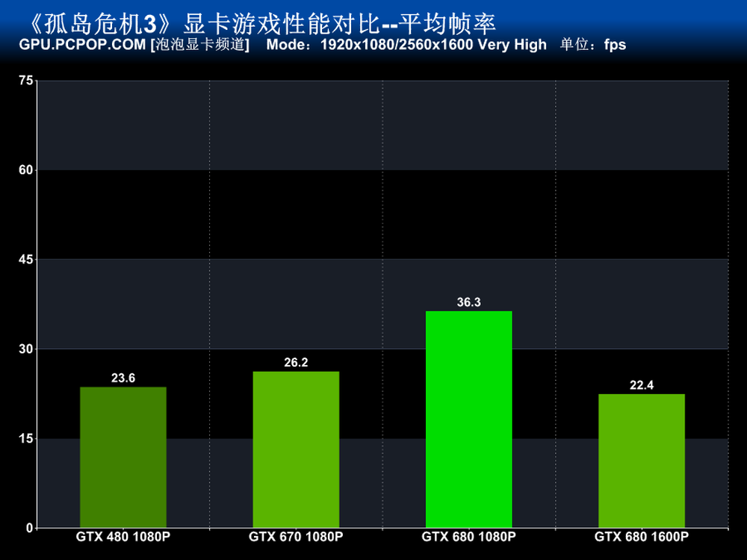Click the 60 y-axis tick label
The height and width of the screenshot is (560, 747).
tap(25, 170)
